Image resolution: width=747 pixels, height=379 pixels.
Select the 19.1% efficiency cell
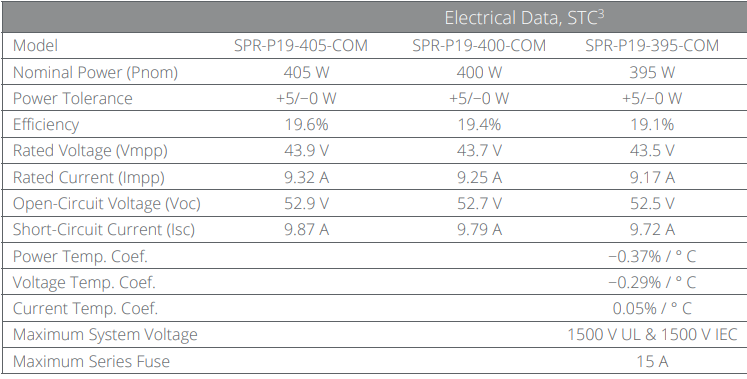click(652, 124)
